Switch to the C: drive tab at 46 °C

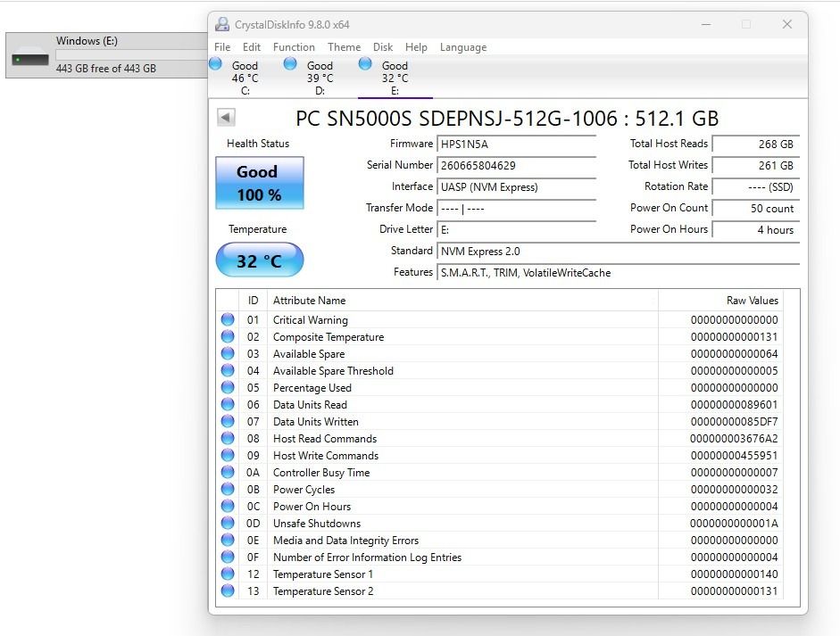pyautogui.click(x=245, y=78)
